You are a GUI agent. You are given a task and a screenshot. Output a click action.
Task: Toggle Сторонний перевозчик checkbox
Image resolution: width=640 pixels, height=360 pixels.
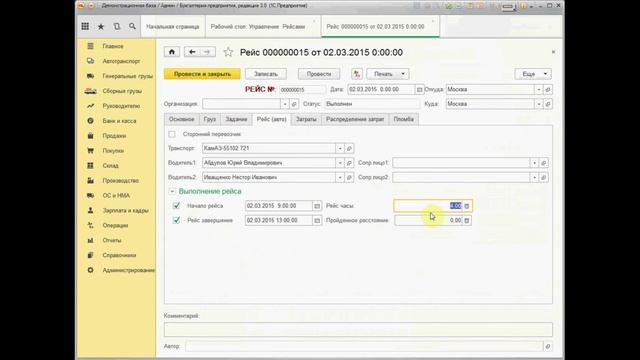(172, 134)
